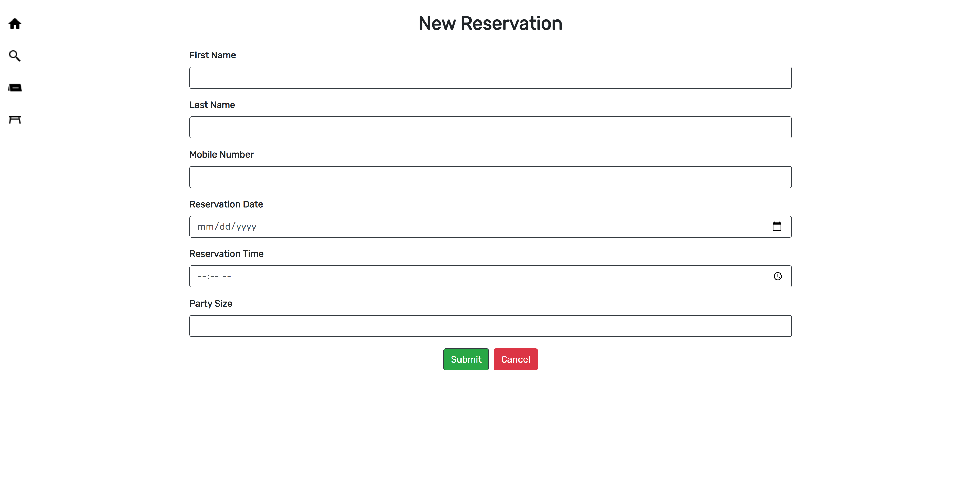Open the calendar picker for Reservation Date
This screenshot has width=980, height=479.
[778, 226]
